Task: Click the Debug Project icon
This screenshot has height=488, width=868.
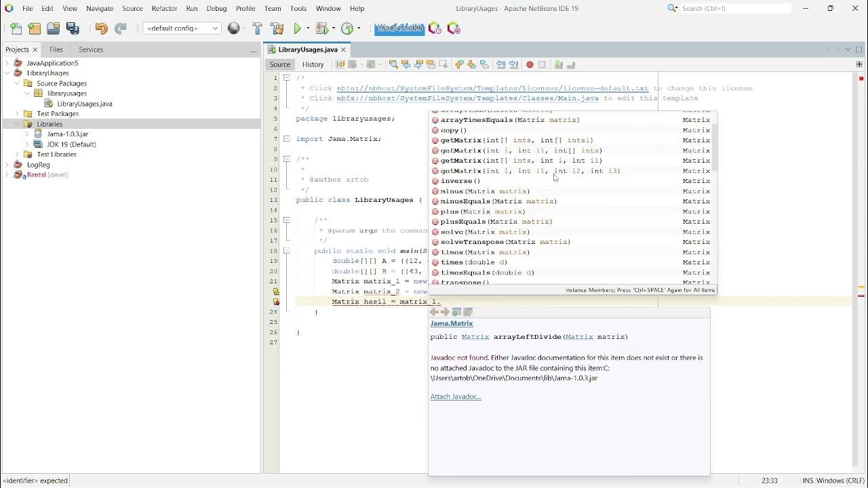Action: (322, 28)
